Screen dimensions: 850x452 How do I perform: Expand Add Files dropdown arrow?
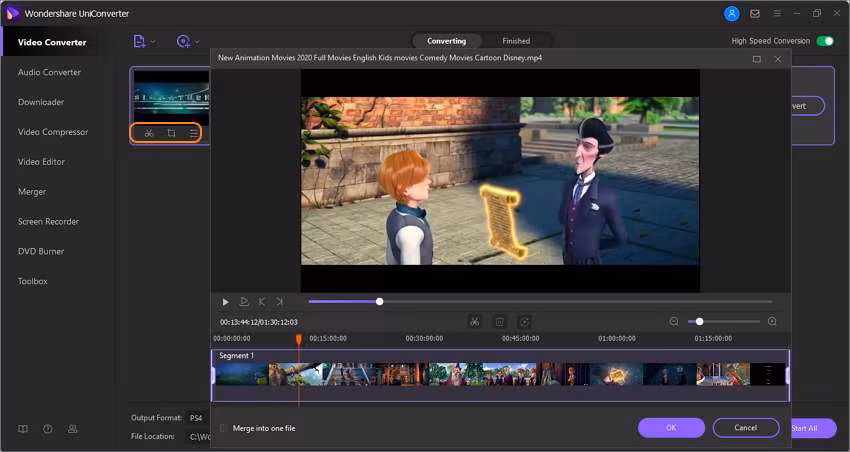tap(153, 42)
